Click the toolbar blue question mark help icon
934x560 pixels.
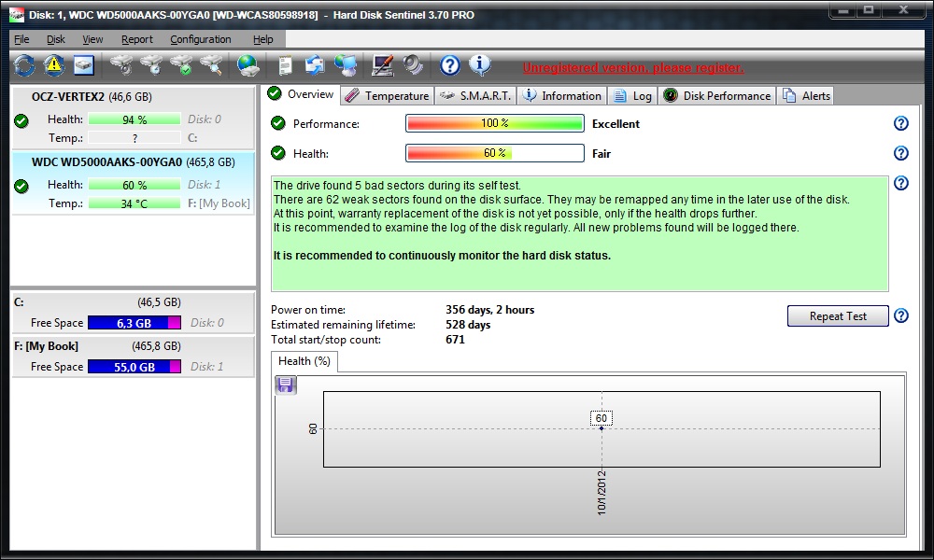[x=450, y=65]
